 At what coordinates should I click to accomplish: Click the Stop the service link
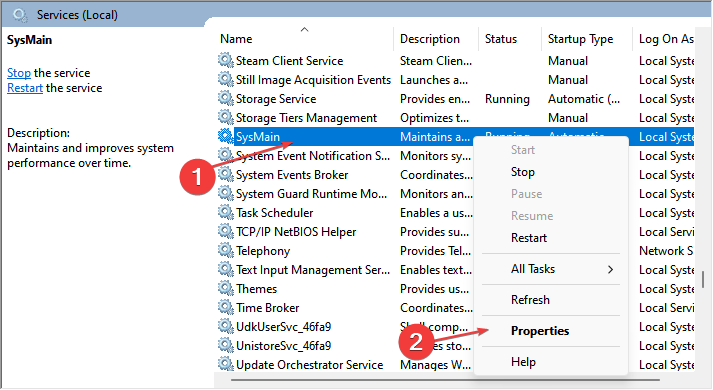point(19,73)
